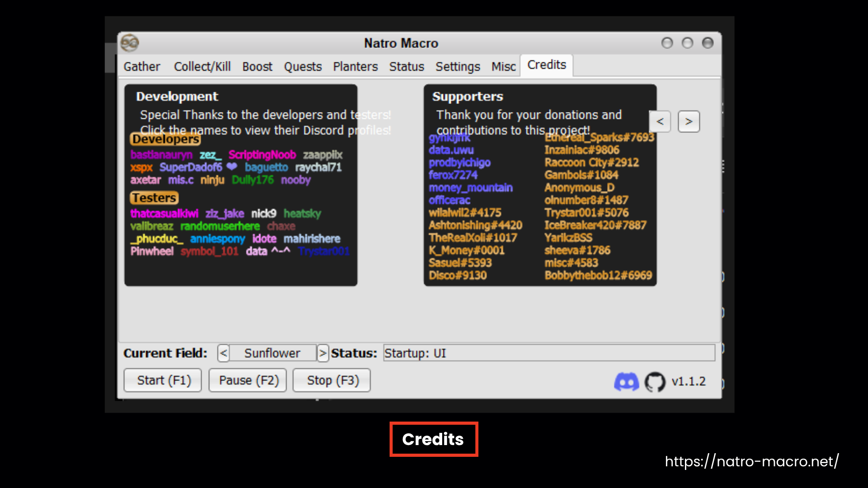Click supporter money_mountain
Viewport: 868px width, 488px height.
tap(471, 188)
